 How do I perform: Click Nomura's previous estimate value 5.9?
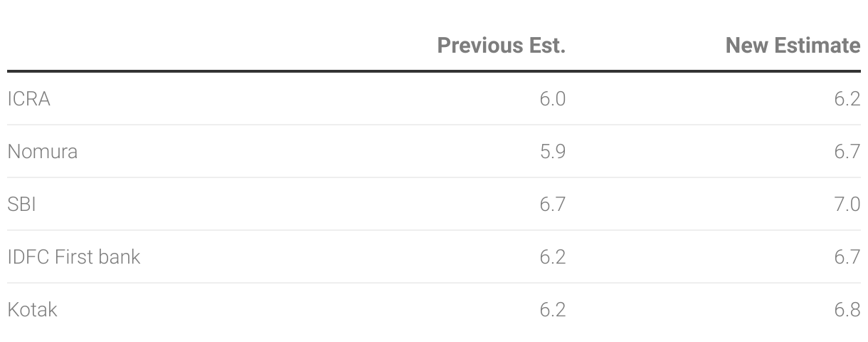click(552, 152)
